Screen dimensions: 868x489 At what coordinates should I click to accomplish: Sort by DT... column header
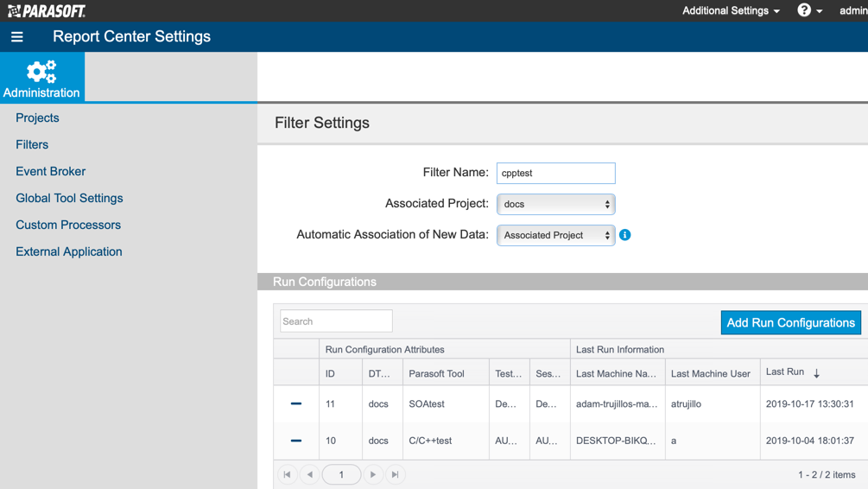pos(383,374)
